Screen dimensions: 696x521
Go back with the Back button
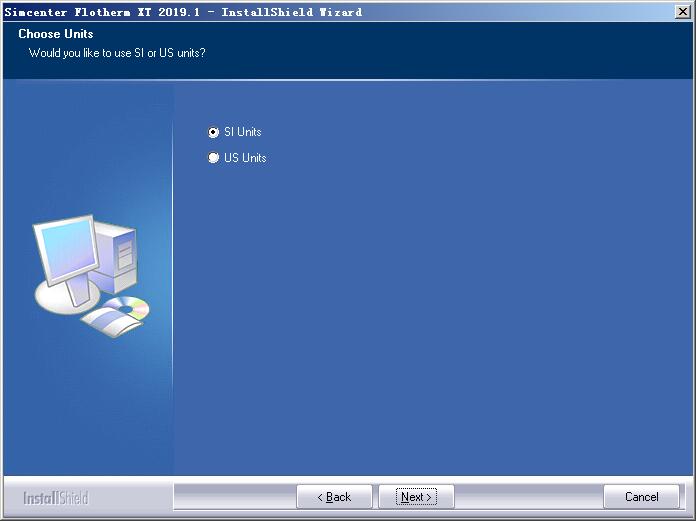[x=334, y=497]
